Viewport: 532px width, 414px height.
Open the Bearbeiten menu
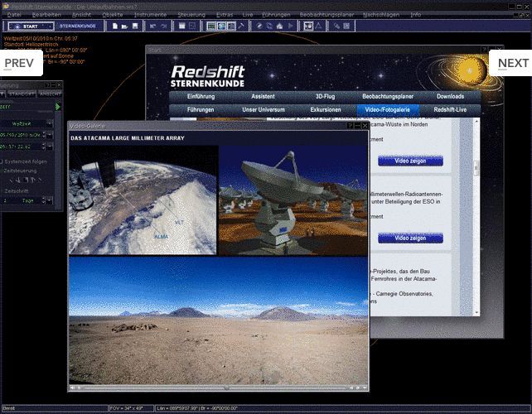tap(46, 15)
